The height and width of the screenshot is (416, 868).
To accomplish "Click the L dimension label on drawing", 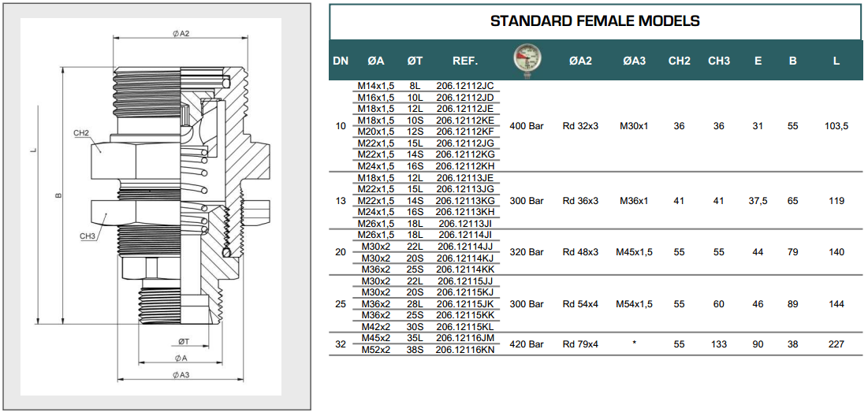I will (x=35, y=153).
